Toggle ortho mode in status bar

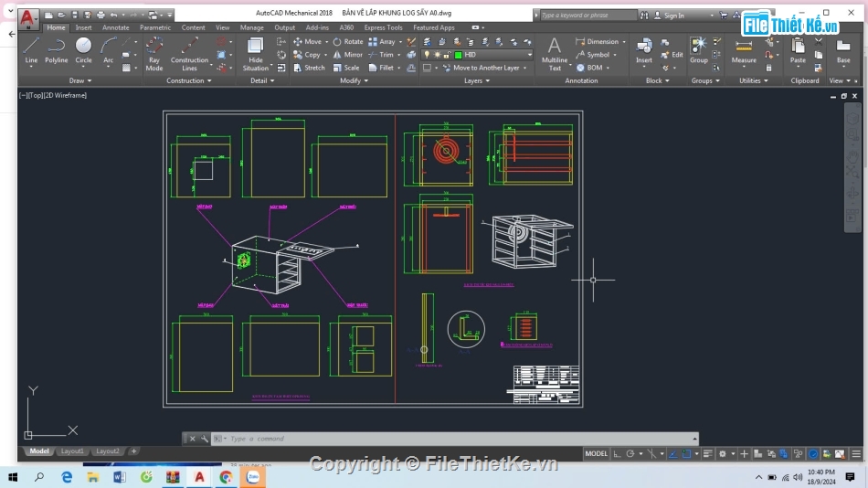tap(617, 453)
